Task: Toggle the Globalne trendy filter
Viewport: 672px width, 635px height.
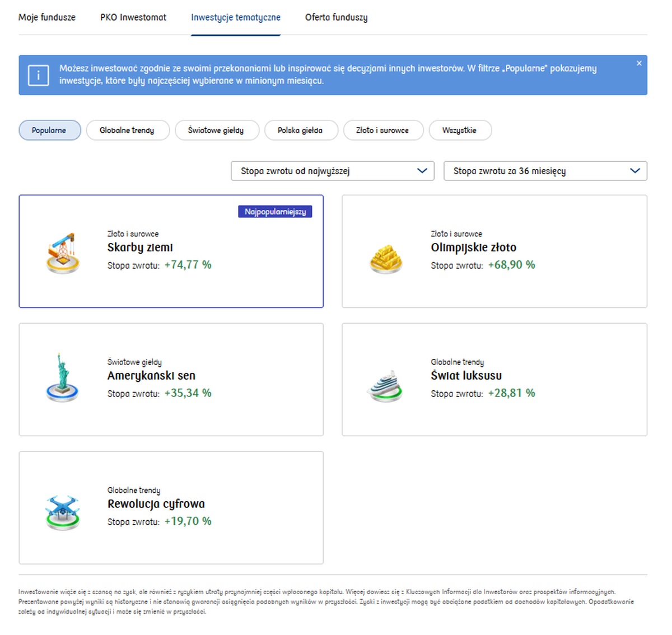Action: pos(127,130)
